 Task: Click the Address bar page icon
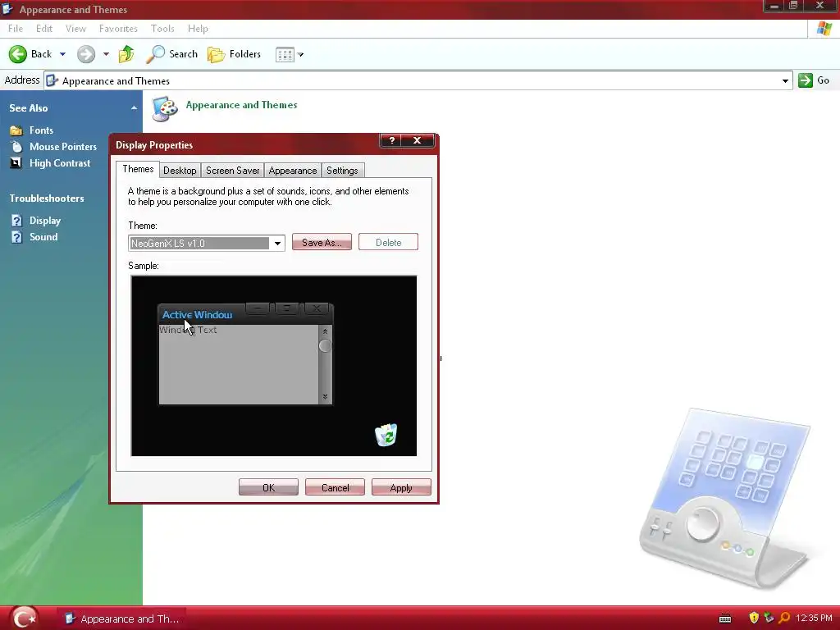coord(52,81)
